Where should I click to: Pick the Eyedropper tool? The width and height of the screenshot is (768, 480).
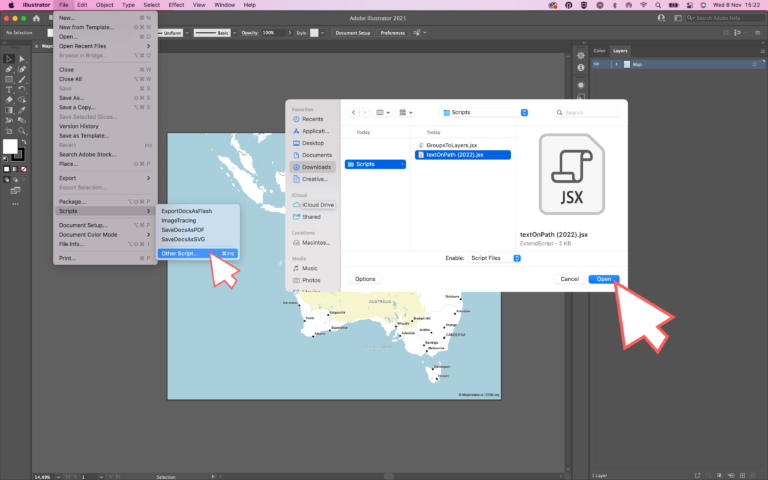[22, 110]
